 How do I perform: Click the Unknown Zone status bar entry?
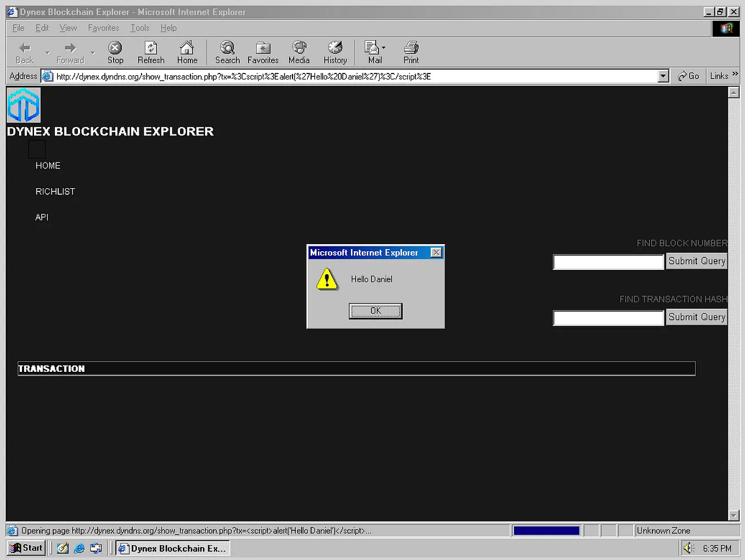pyautogui.click(x=663, y=530)
